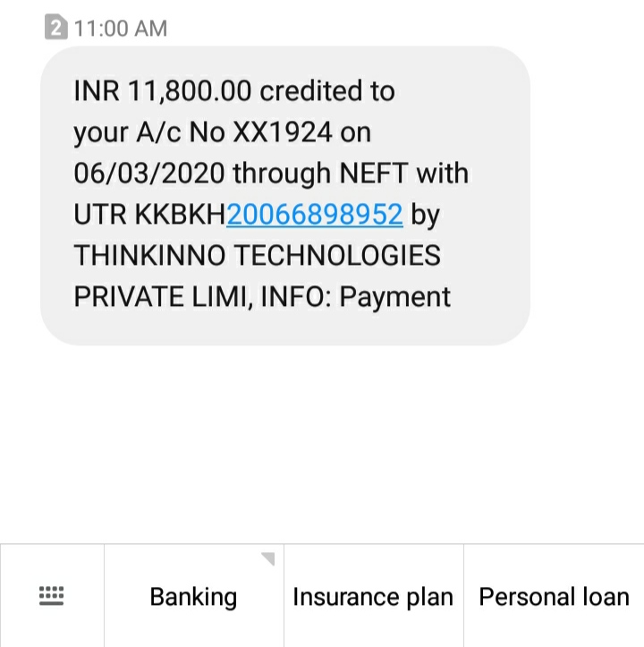Tap the 11:00 AM timestamp
Image resolution: width=644 pixels, height=647 pixels.
pyautogui.click(x=121, y=29)
